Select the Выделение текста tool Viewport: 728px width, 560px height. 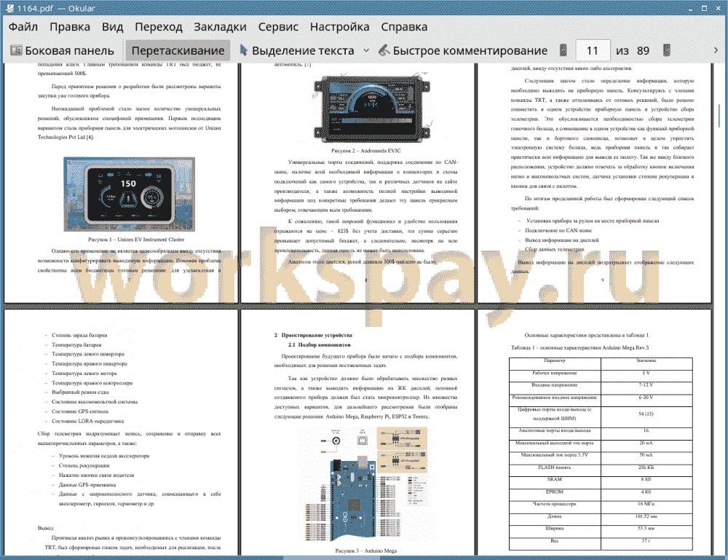click(x=297, y=50)
